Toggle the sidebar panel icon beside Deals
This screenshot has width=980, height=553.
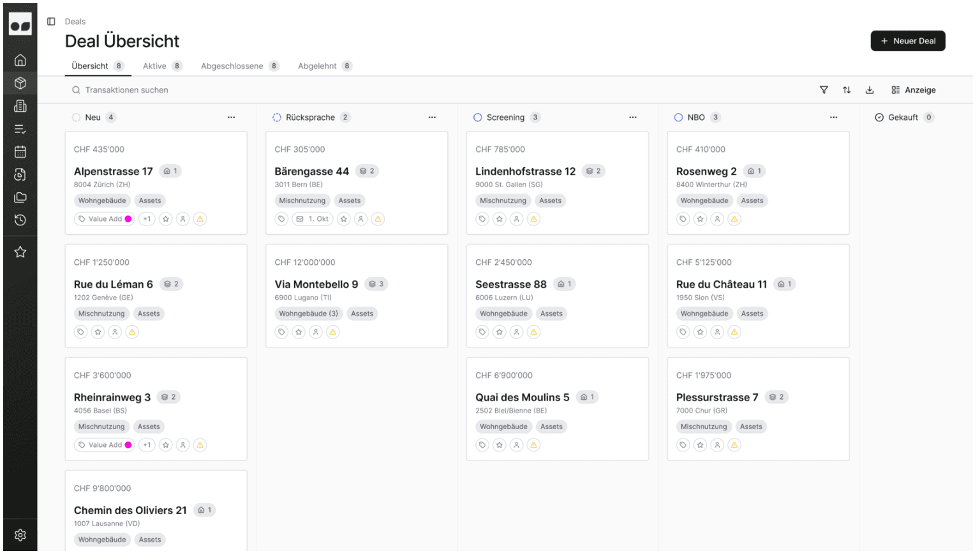[51, 22]
